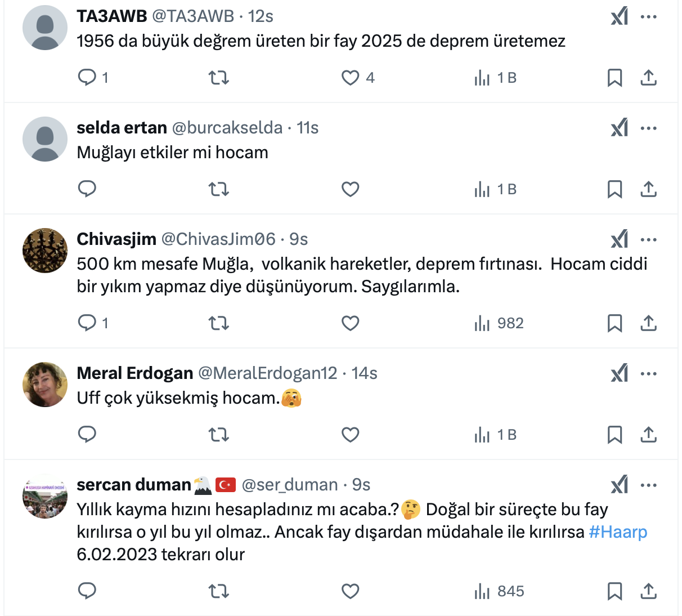Click the #Haarp hashtag link
This screenshot has height=616, width=682.
click(618, 532)
